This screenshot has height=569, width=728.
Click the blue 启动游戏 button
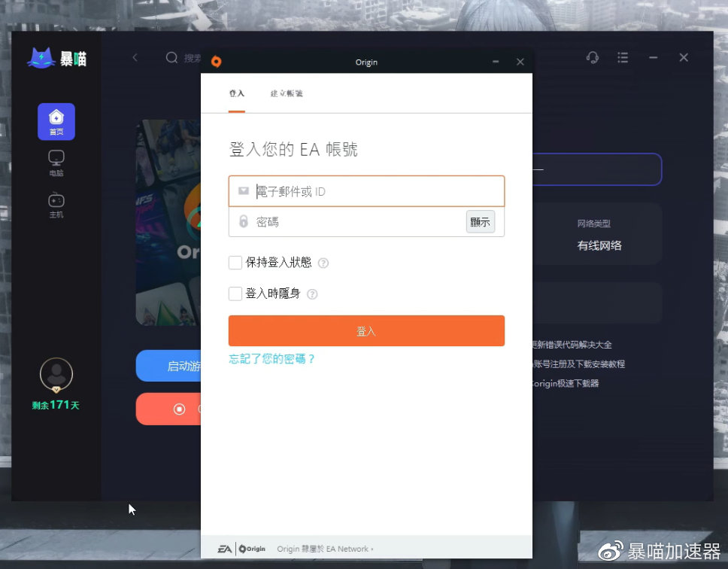click(x=168, y=366)
